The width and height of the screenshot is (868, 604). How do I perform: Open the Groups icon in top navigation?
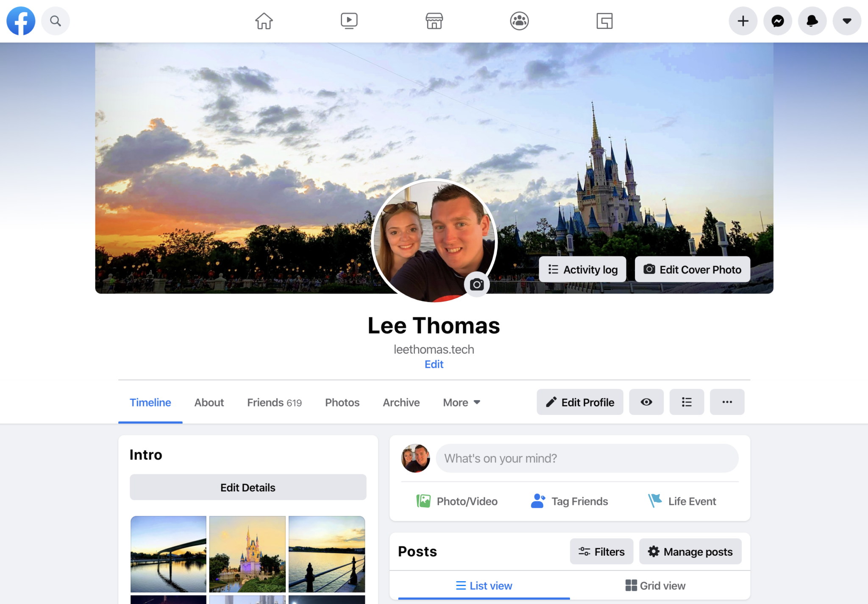tap(519, 21)
